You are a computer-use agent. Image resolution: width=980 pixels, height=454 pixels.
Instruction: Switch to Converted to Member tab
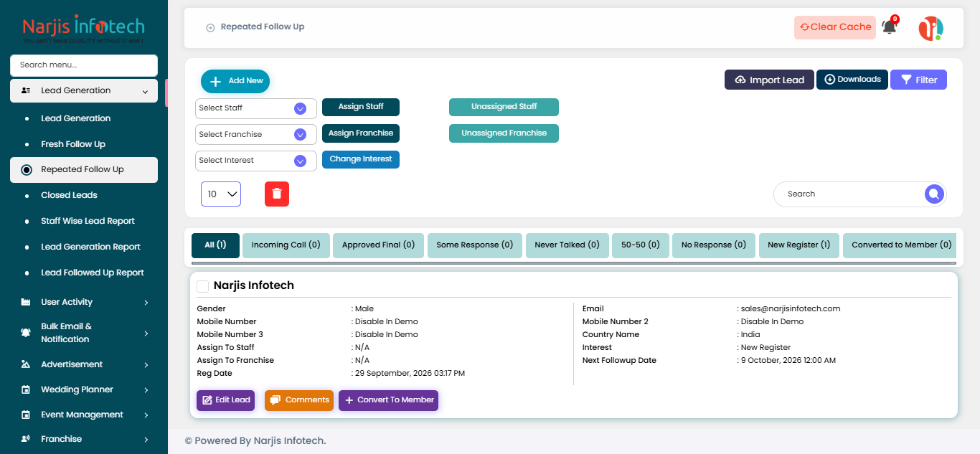900,245
